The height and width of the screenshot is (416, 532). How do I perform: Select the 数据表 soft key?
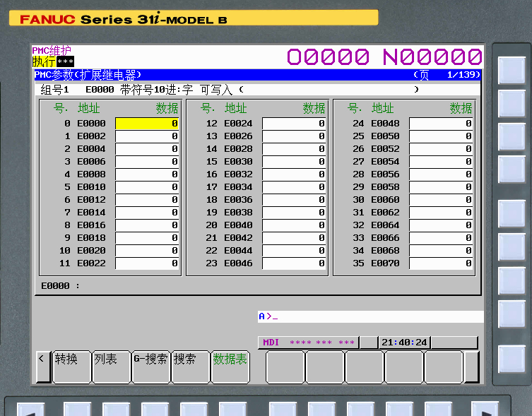pyautogui.click(x=230, y=367)
